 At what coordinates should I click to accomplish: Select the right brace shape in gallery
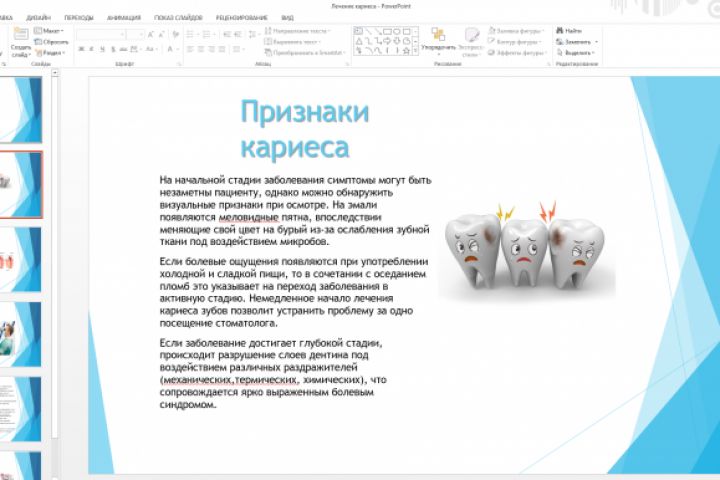(396, 51)
